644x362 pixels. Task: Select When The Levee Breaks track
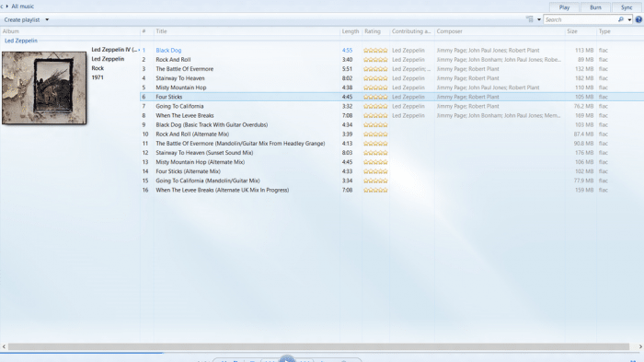click(x=184, y=115)
